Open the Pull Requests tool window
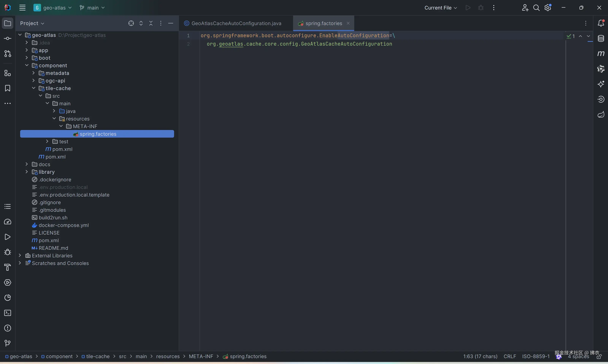608x364 pixels. click(8, 54)
